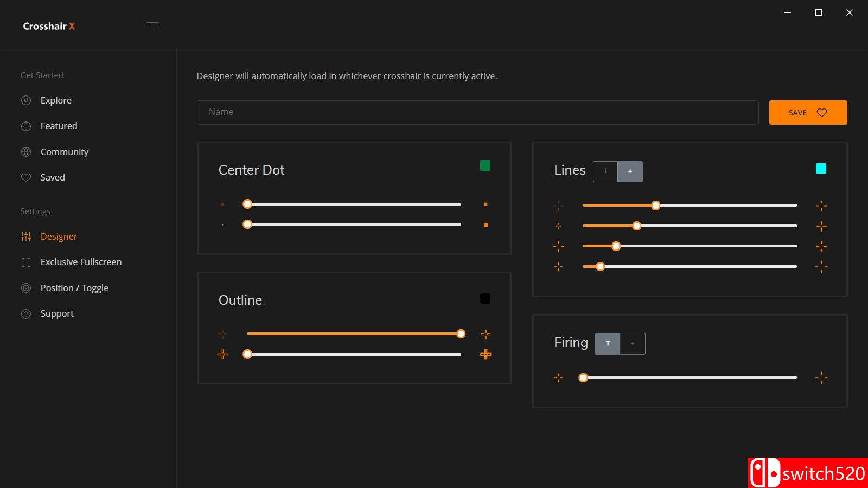Image resolution: width=868 pixels, height=488 pixels.
Task: Open the green Center Dot color swatch
Action: click(485, 166)
